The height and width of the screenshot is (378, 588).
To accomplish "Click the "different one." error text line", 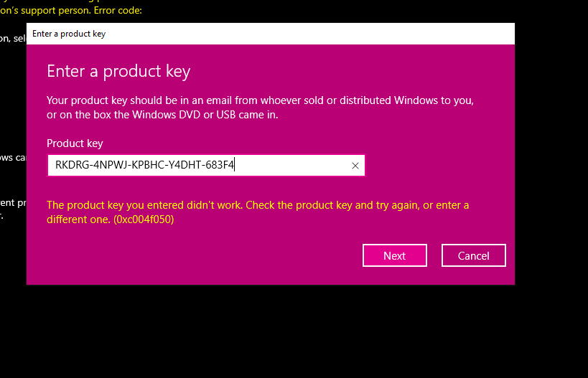I will coord(78,219).
